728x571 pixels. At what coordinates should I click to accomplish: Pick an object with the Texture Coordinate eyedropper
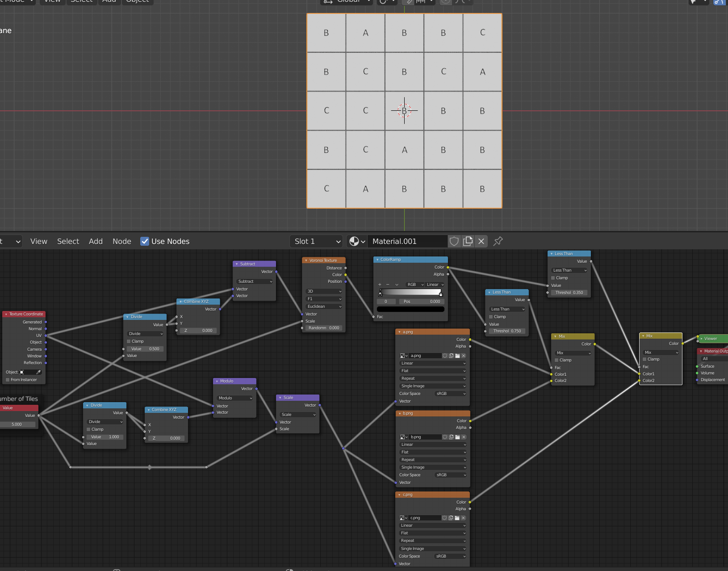pyautogui.click(x=38, y=372)
